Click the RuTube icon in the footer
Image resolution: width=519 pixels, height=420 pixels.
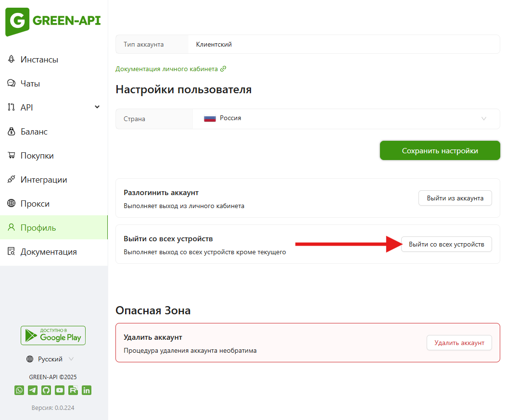pyautogui.click(x=73, y=390)
